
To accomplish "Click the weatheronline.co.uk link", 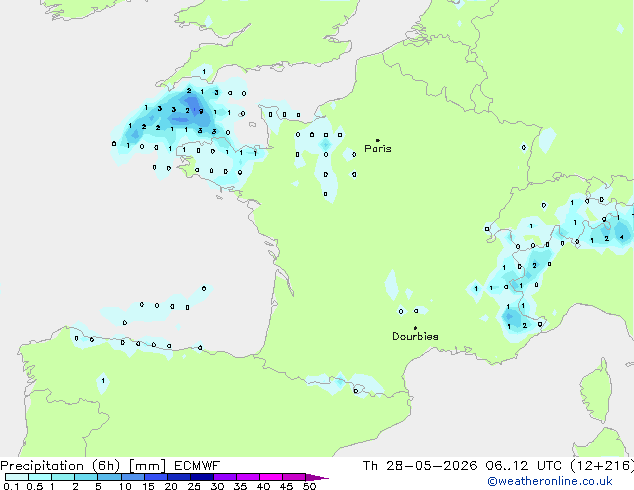I will [x=550, y=481].
